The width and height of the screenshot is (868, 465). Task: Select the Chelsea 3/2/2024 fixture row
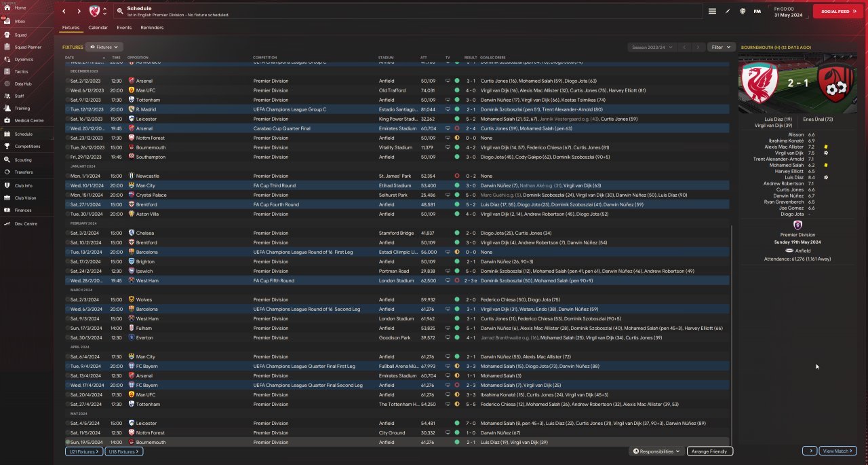click(398, 233)
